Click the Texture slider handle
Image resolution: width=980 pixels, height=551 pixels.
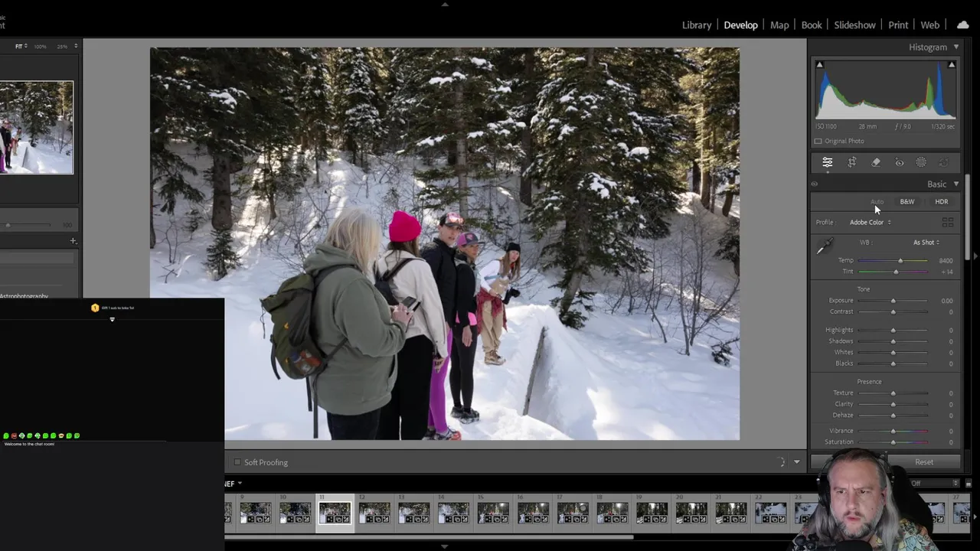pyautogui.click(x=893, y=393)
